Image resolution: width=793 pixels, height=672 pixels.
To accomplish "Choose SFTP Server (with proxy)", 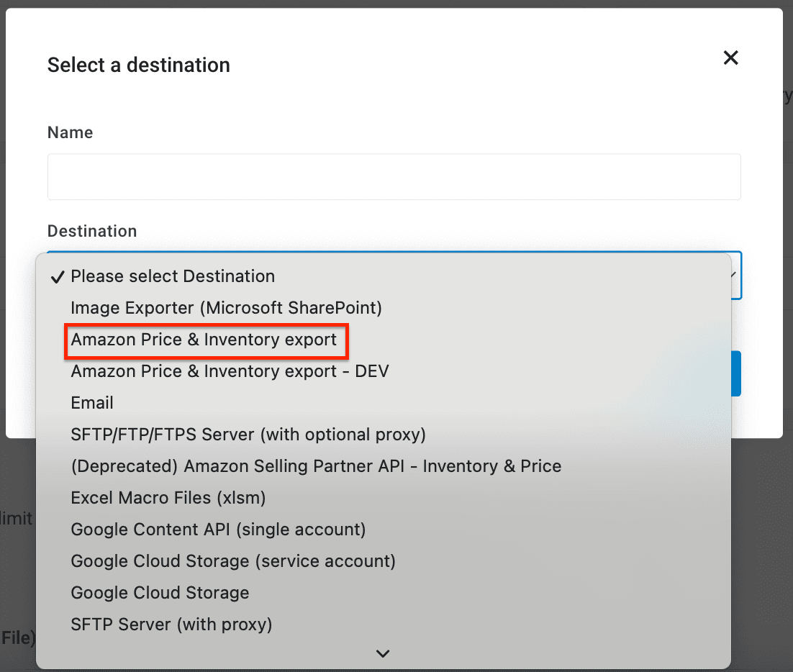I will tap(171, 625).
